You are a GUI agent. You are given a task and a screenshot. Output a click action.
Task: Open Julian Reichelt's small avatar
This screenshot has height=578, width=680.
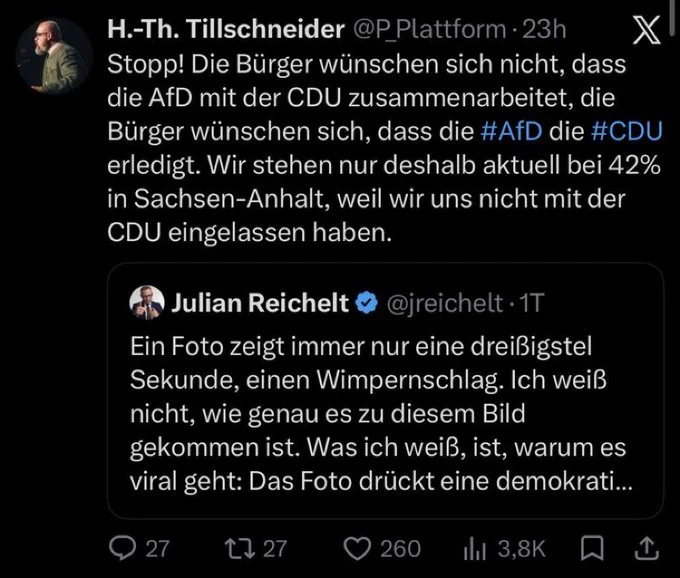pyautogui.click(x=147, y=302)
